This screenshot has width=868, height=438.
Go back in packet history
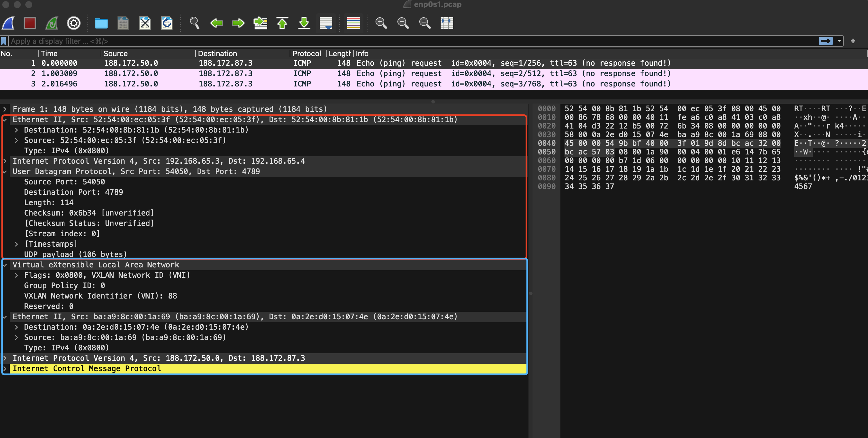pyautogui.click(x=216, y=23)
